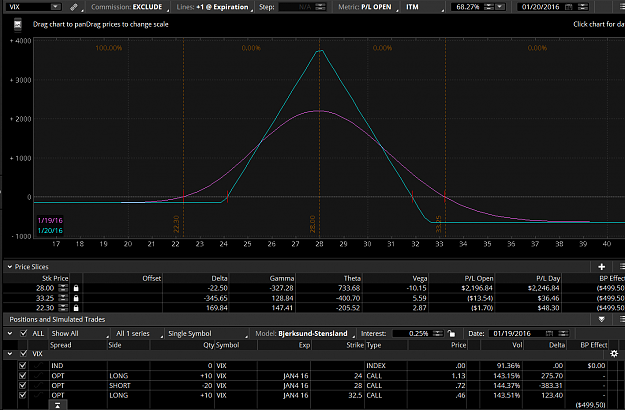This screenshot has height=410, width=625.
Task: Open the Single Symbol dropdown
Action: [x=207, y=333]
